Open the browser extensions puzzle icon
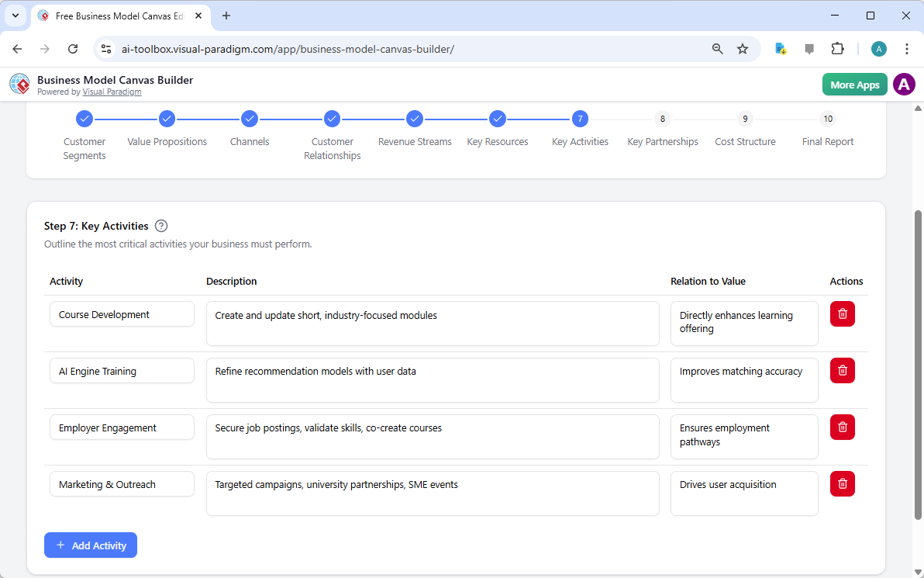Viewport: 924px width, 578px height. 837,48
